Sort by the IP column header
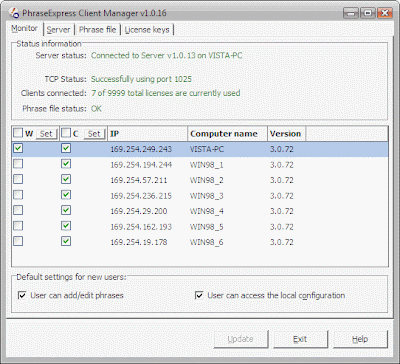This screenshot has width=400, height=364. click(x=147, y=134)
